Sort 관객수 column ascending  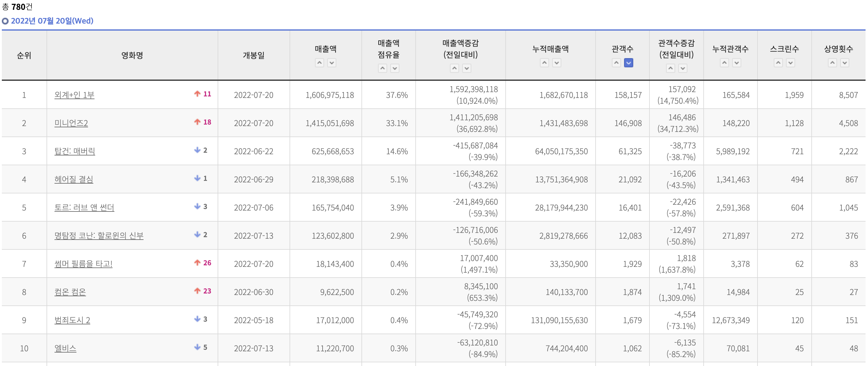click(x=616, y=63)
